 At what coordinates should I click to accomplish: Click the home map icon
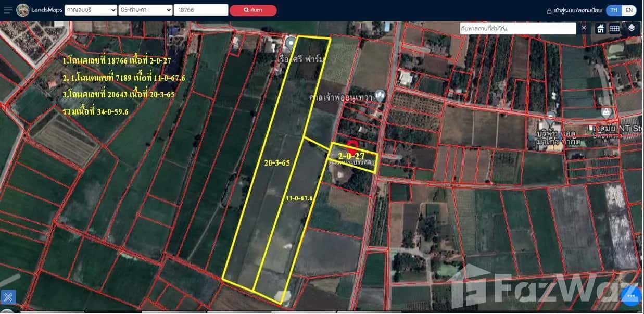coord(600,29)
